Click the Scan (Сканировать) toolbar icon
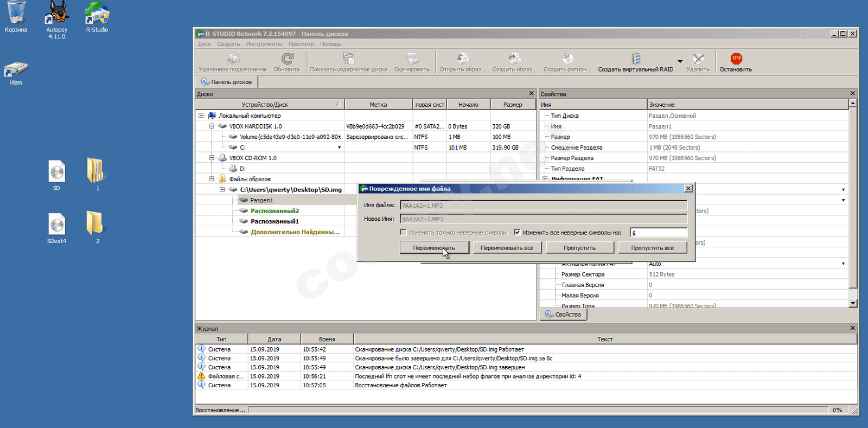 tap(412, 59)
